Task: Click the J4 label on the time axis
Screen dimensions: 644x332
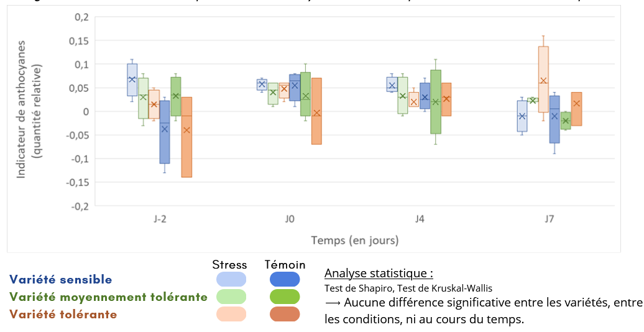Action: point(420,219)
